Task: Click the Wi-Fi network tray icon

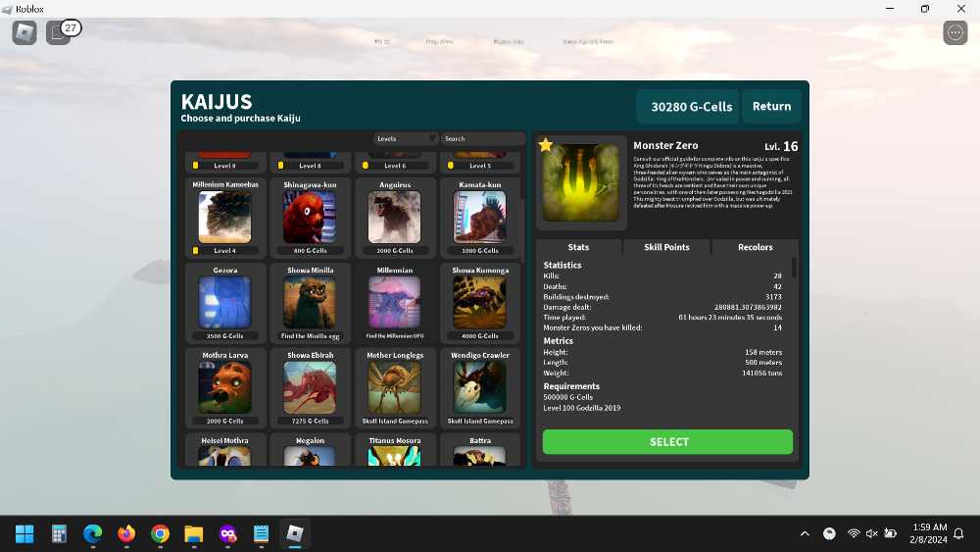Action: 854,534
